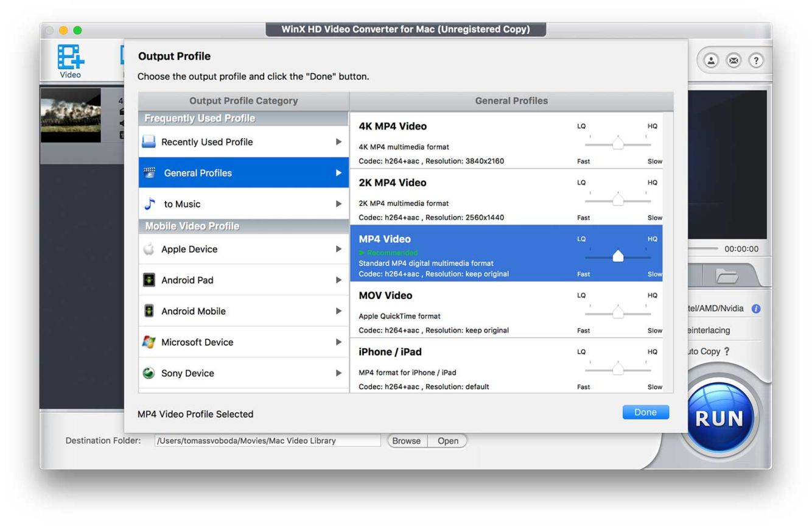Screen dimensions: 812x526
Task: Click the blue info icon beside Intel/AMD/Nvidia
Action: 756,309
